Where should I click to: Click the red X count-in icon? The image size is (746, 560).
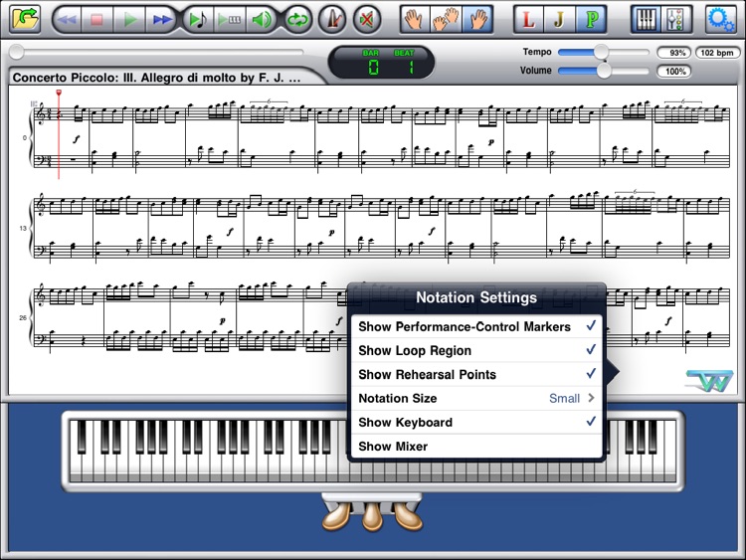(x=366, y=20)
